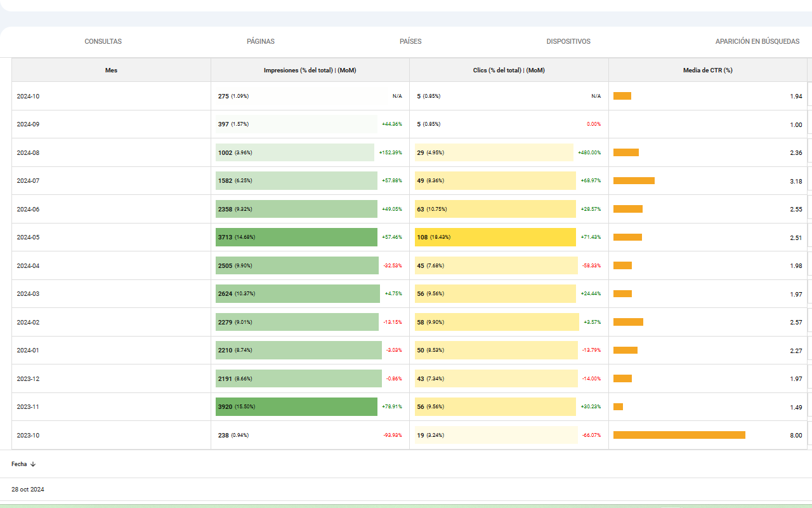
Task: Click the 108 clicks yellow bar
Action: point(495,237)
